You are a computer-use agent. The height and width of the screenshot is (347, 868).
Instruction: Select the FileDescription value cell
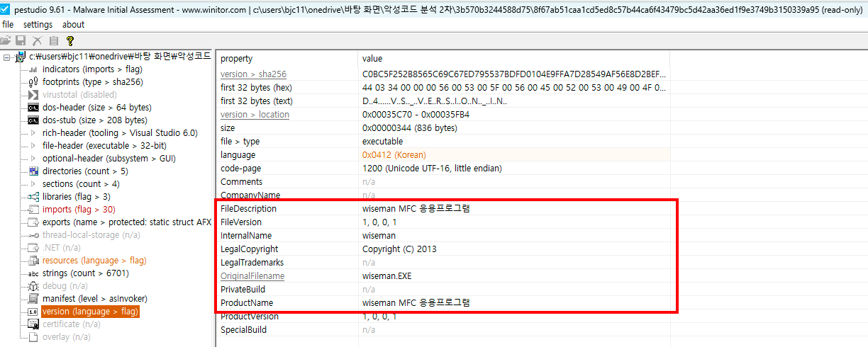point(416,209)
